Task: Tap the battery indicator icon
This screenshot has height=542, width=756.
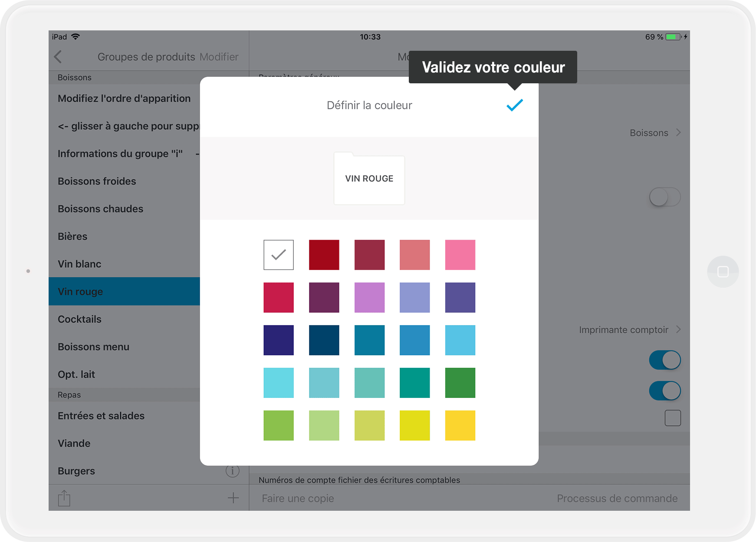Action: tap(674, 37)
